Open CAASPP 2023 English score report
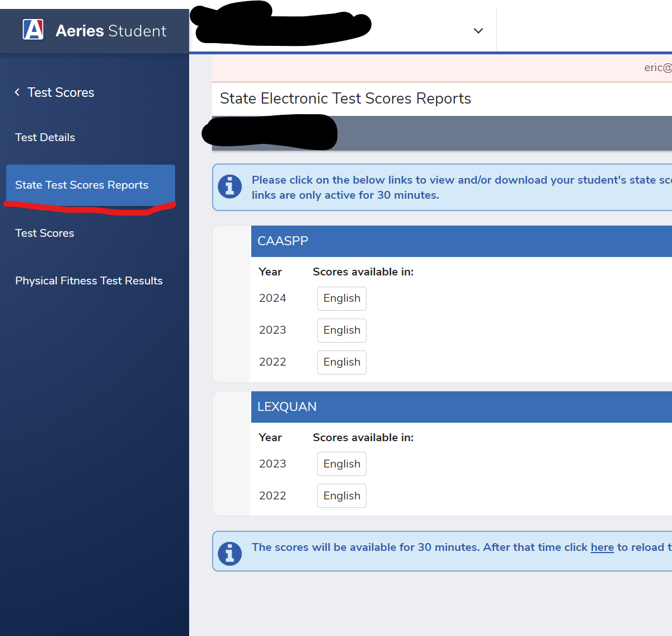The width and height of the screenshot is (672, 636). pos(342,330)
